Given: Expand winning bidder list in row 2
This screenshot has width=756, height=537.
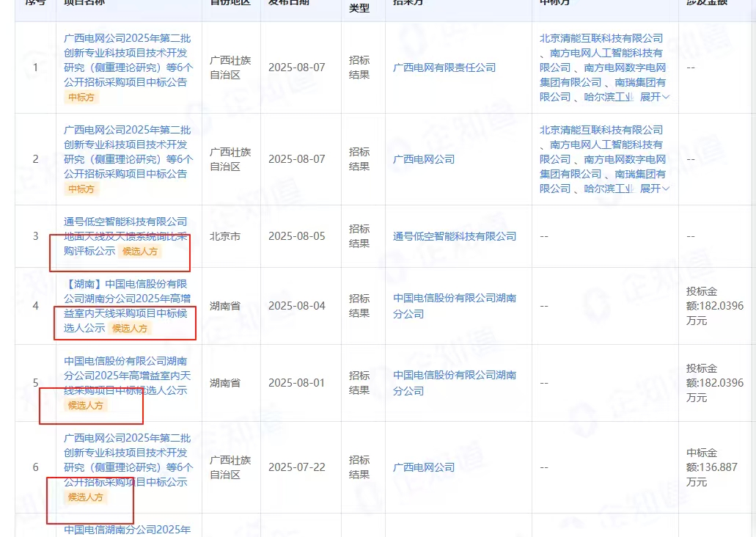Looking at the screenshot, I should [654, 189].
